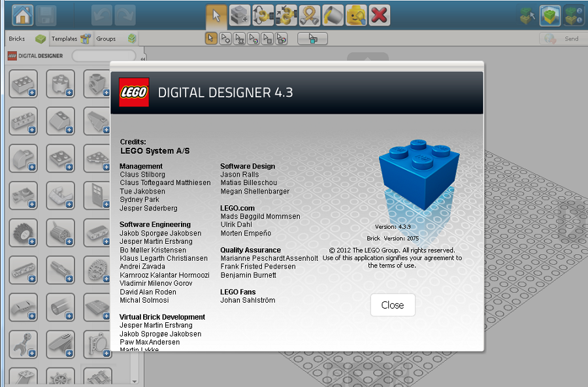Click the greyed-out Save floppy icon
Viewport: 588px width, 387px height.
pyautogui.click(x=46, y=16)
